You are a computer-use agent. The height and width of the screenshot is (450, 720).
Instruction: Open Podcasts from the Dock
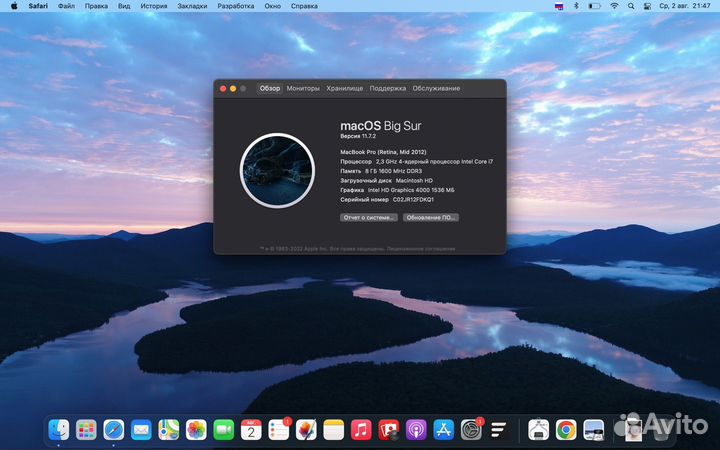416,430
